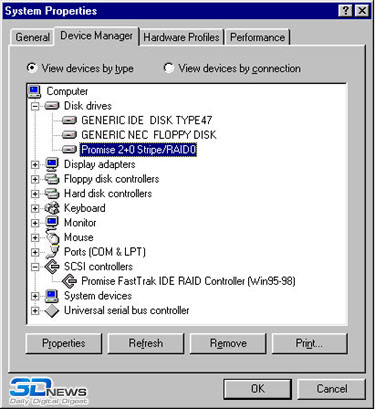
Task: Open the Performance tab
Action: pyautogui.click(x=258, y=37)
